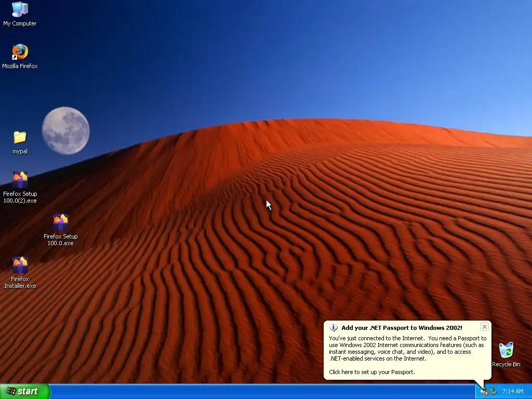The height and width of the screenshot is (399, 532).
Task: Select the Firefox Setup 100.0.exe icon
Action: 60,222
